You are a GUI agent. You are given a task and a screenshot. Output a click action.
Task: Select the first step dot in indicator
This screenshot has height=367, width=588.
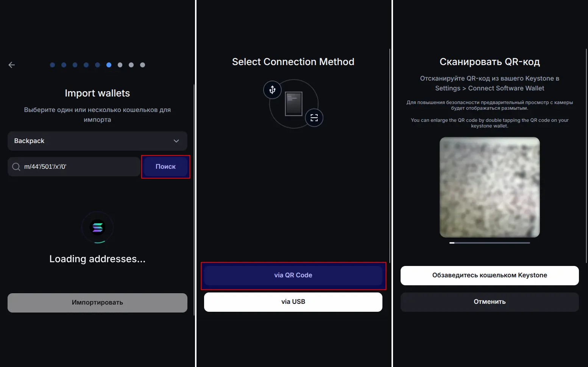coord(53,65)
